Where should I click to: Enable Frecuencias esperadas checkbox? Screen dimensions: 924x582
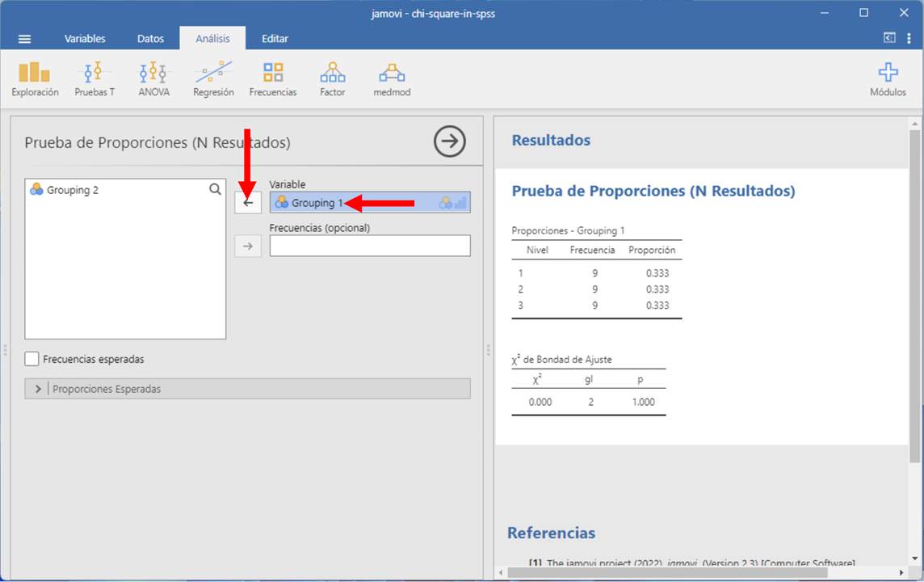coord(32,359)
